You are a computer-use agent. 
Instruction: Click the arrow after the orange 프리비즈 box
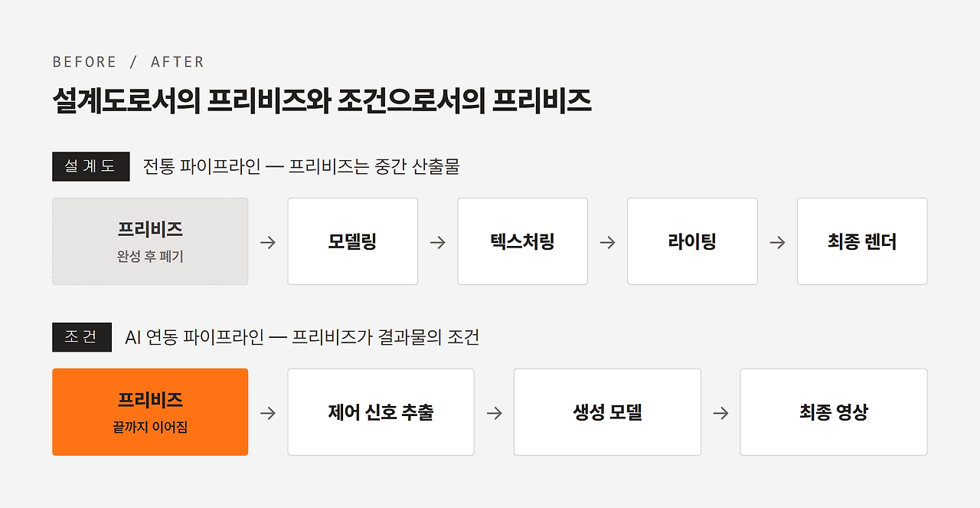pyautogui.click(x=268, y=413)
